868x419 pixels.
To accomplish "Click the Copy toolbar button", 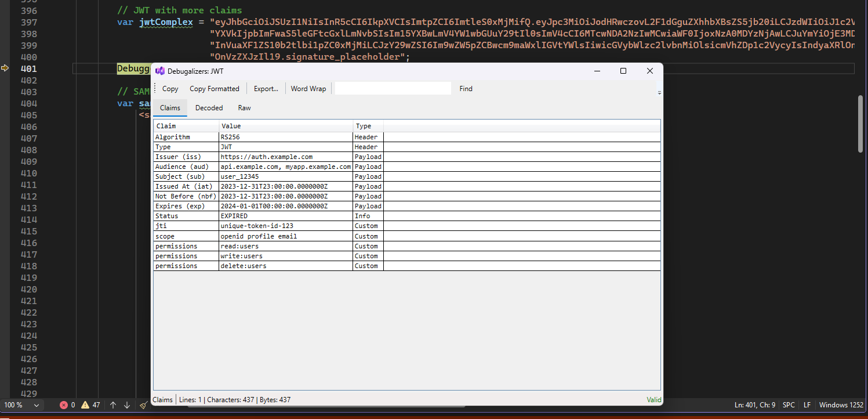I will [170, 89].
